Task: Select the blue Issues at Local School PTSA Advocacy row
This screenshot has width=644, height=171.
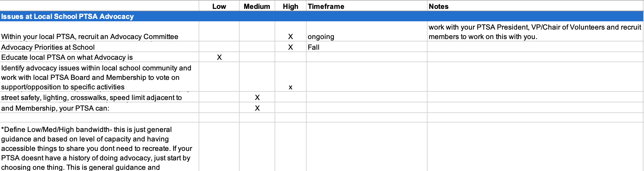Action: click(322, 16)
